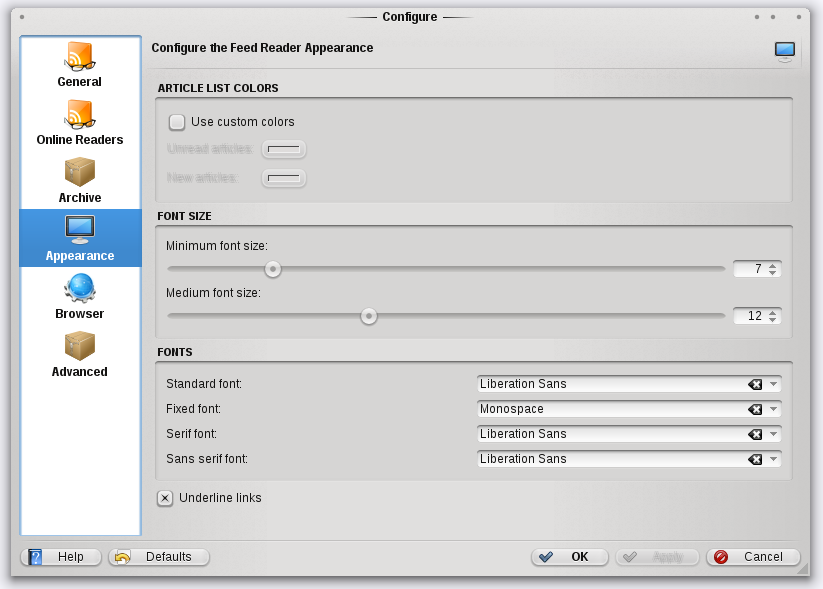Select the Appearance monitor icon

80,230
